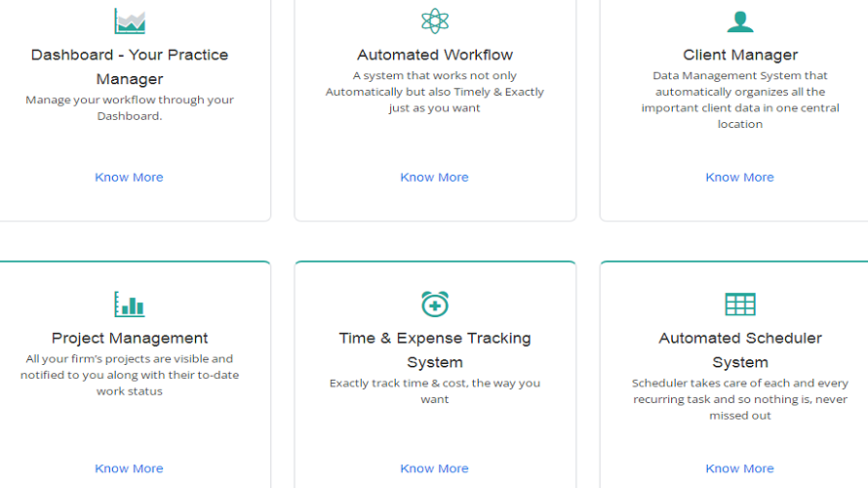Select the "Dashboard - Your Practice Manager" heading
The width and height of the screenshot is (868, 488).
[x=130, y=66]
